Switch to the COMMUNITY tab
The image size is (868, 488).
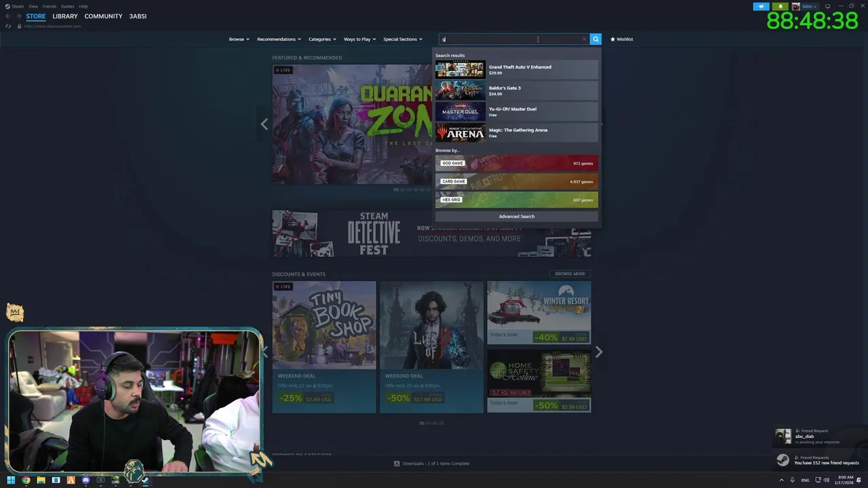[x=103, y=16]
